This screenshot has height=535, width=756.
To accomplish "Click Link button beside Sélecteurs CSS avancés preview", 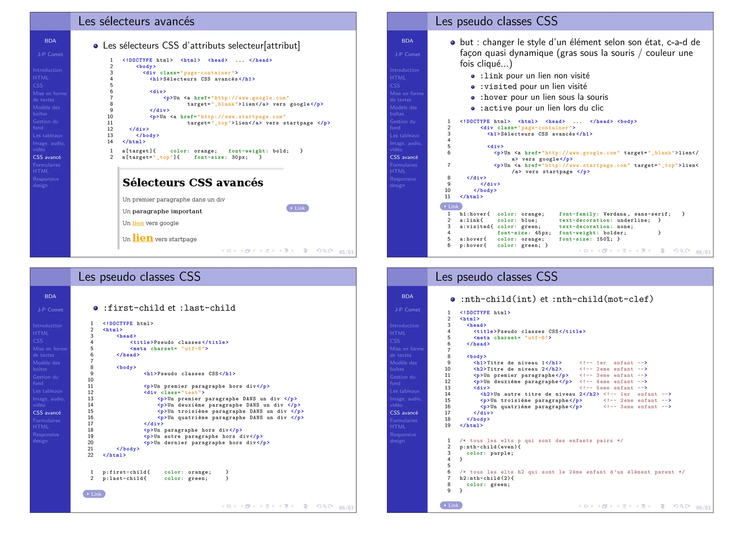I will tap(298, 208).
